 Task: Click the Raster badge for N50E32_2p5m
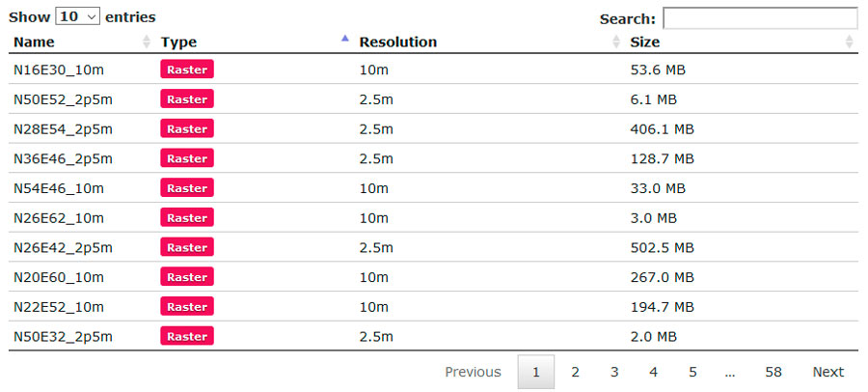pyautogui.click(x=187, y=336)
